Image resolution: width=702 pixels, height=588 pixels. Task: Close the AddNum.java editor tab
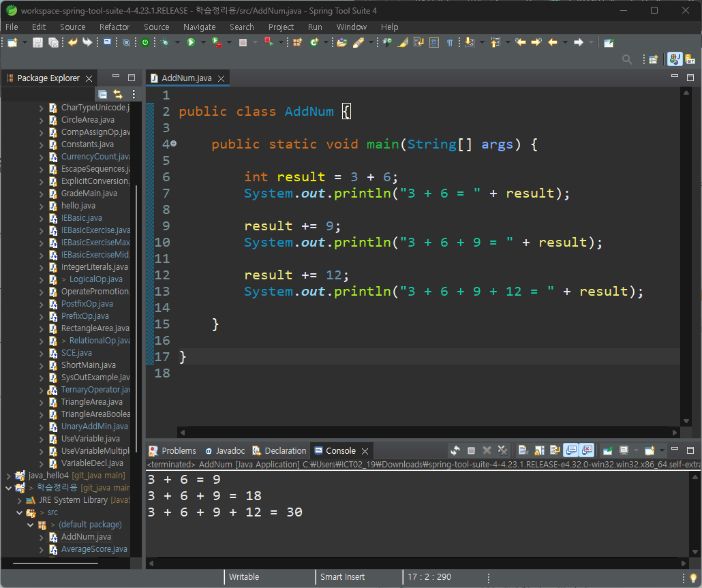coord(222,78)
